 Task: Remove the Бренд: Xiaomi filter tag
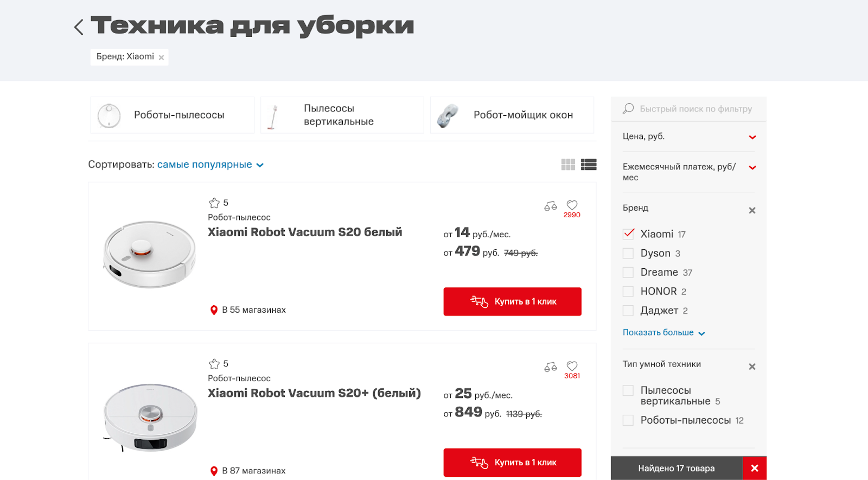[161, 58]
